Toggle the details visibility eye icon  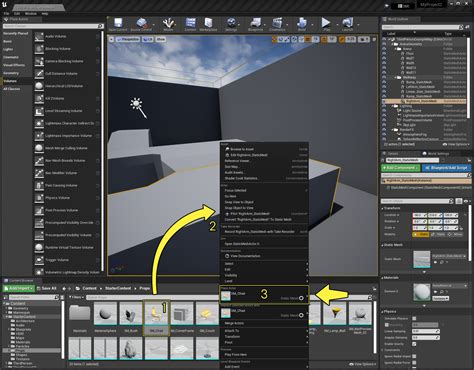coord(466,201)
